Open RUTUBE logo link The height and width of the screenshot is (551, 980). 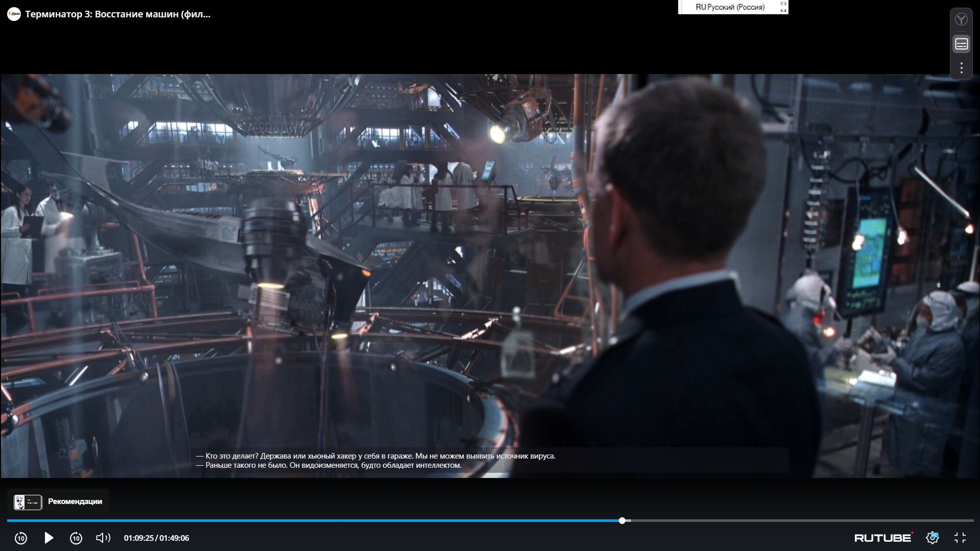(x=883, y=538)
